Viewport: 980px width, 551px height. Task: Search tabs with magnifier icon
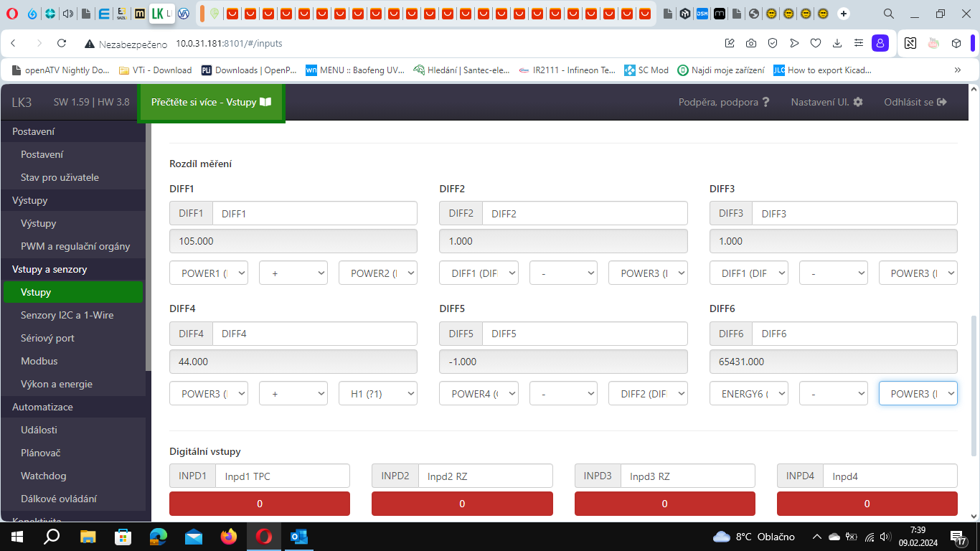(x=888, y=13)
